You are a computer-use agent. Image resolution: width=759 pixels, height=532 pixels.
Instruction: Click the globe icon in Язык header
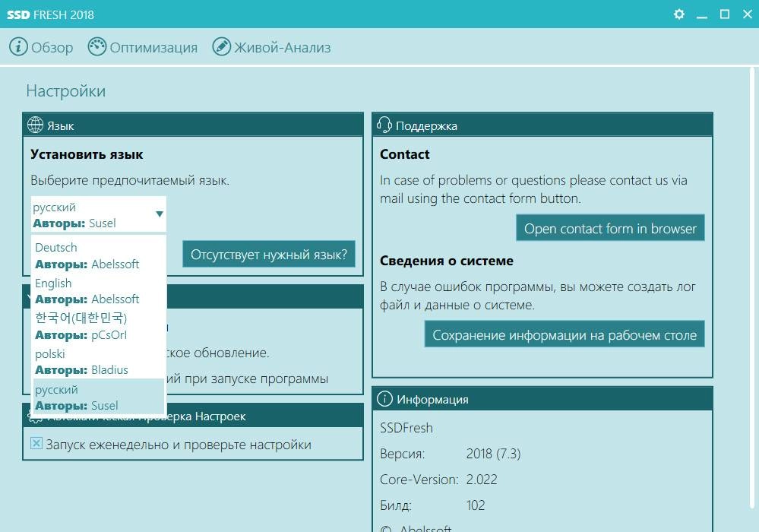(x=35, y=125)
